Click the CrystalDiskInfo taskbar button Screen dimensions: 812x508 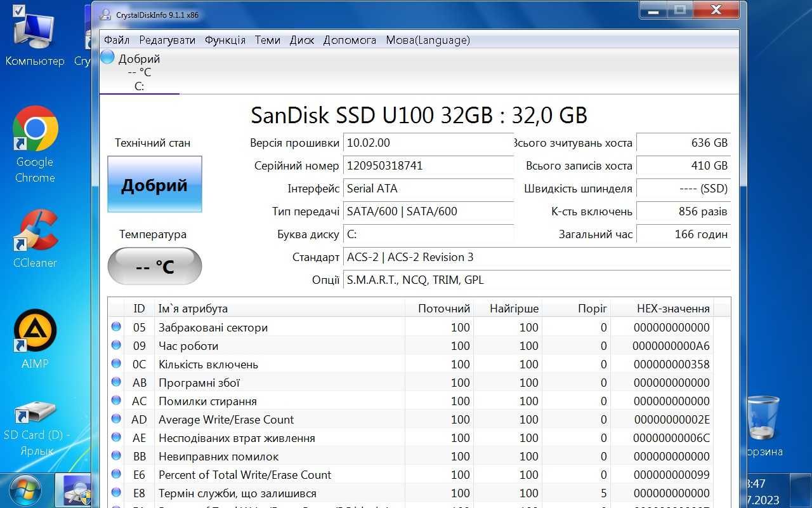73,491
